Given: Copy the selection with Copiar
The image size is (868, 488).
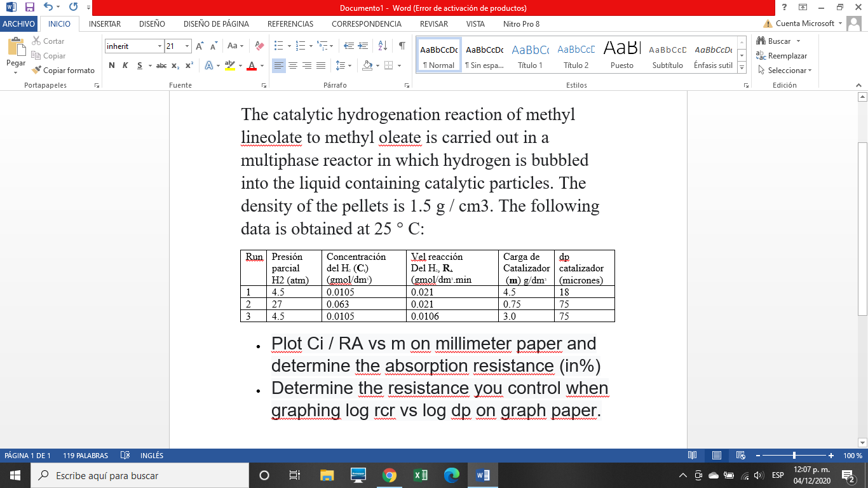Looking at the screenshot, I should pyautogui.click(x=48, y=56).
